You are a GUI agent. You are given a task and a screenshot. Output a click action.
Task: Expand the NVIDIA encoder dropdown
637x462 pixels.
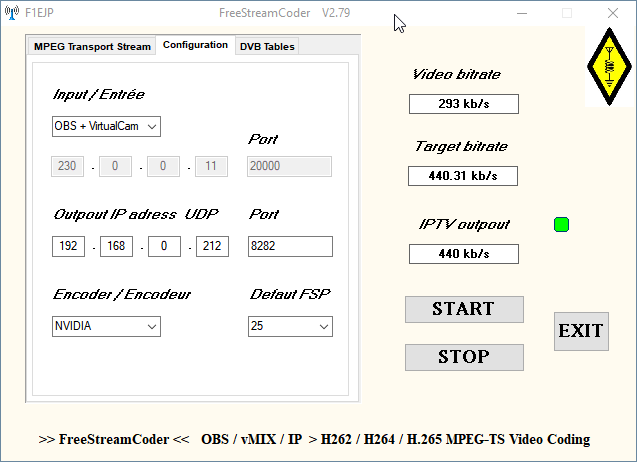(x=106, y=326)
